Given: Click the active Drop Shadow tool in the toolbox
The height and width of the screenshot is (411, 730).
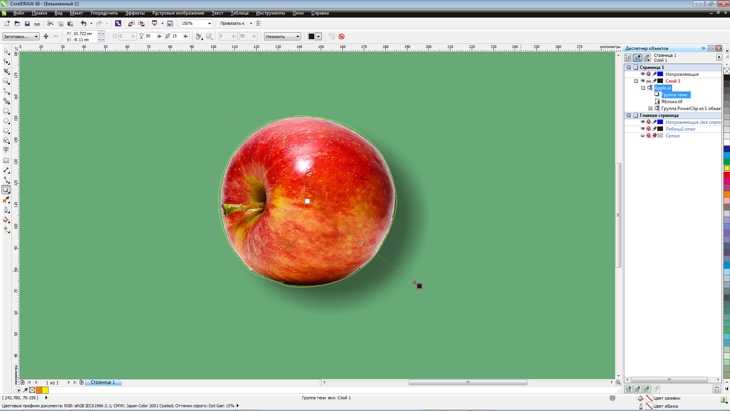Looking at the screenshot, I should tap(6, 190).
